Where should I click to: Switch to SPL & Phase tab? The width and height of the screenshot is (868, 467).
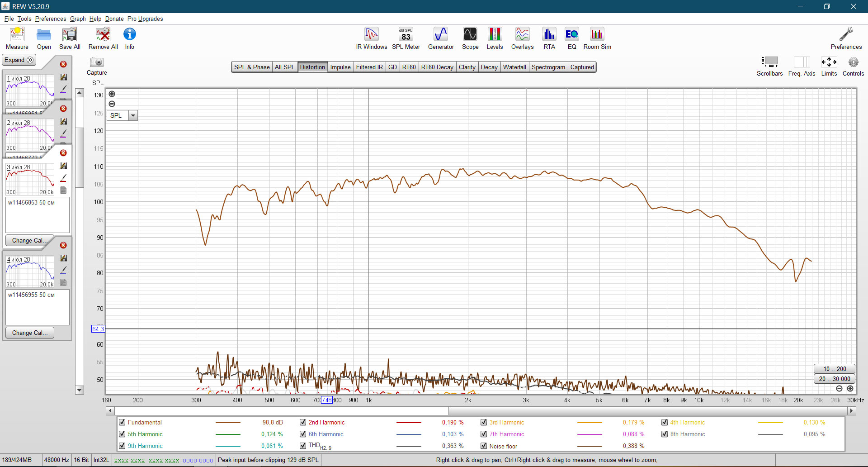pos(252,67)
